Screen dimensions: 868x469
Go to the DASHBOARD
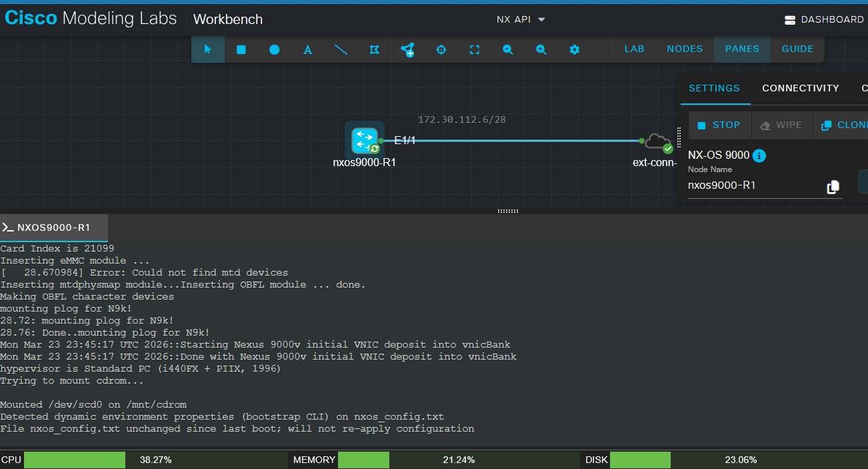pyautogui.click(x=825, y=19)
